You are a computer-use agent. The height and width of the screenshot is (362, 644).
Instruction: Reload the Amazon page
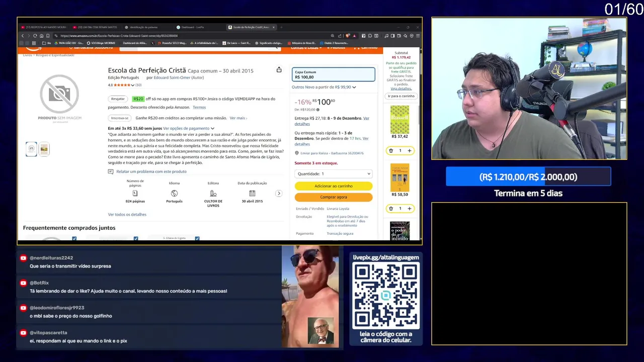pyautogui.click(x=35, y=36)
